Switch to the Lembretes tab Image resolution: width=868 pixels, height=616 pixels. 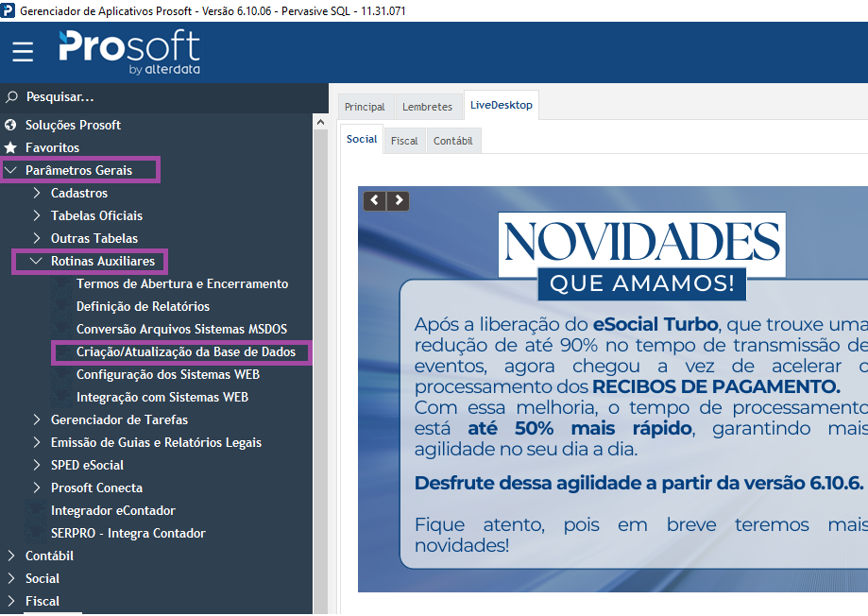pos(427,107)
